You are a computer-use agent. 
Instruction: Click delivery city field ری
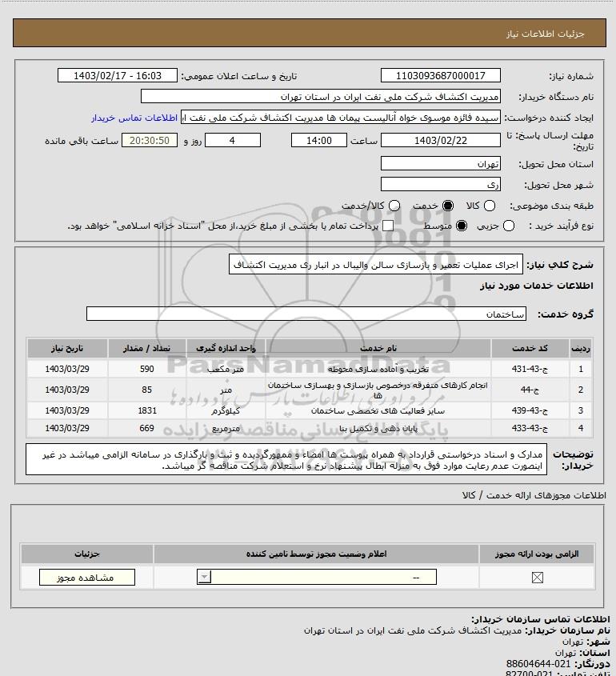click(x=441, y=184)
